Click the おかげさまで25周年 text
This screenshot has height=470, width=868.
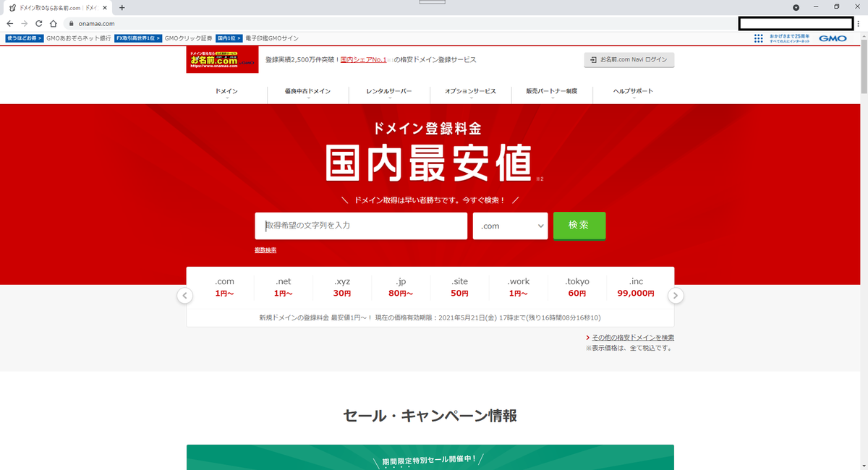[x=789, y=35]
